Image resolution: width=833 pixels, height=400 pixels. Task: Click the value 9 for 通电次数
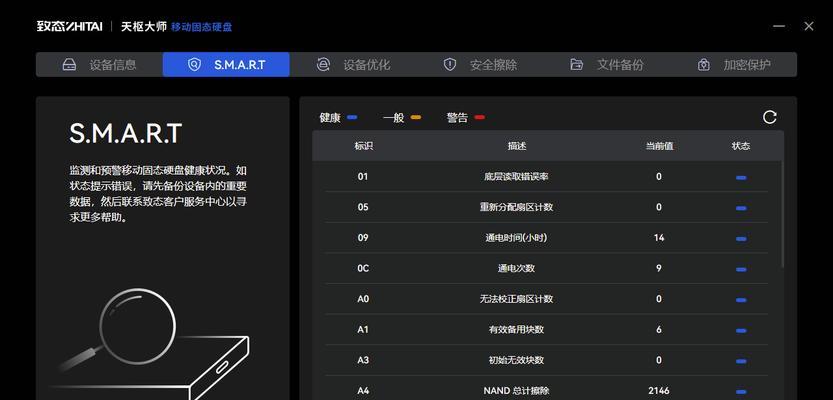[659, 268]
